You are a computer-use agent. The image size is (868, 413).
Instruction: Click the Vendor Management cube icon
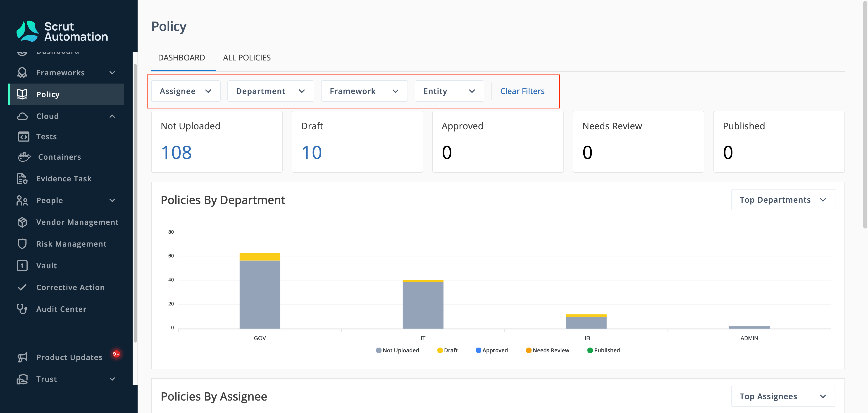coord(22,222)
